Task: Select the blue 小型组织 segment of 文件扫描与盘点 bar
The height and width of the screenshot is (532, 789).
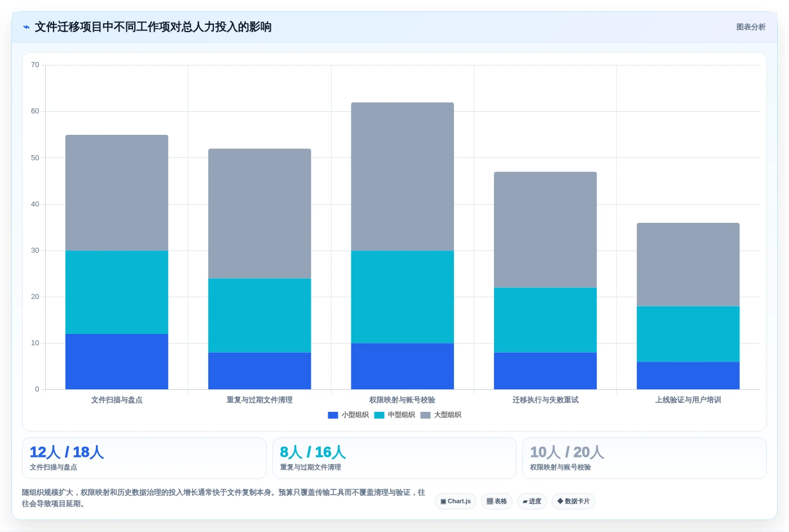Action: 117,362
